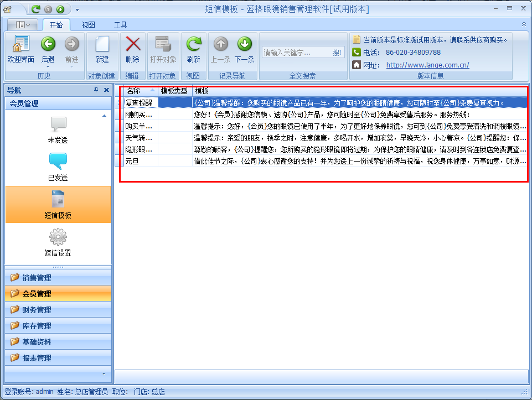The width and height of the screenshot is (532, 400).
Task: Click the 前进 forward arrow
Action: coord(71,49)
